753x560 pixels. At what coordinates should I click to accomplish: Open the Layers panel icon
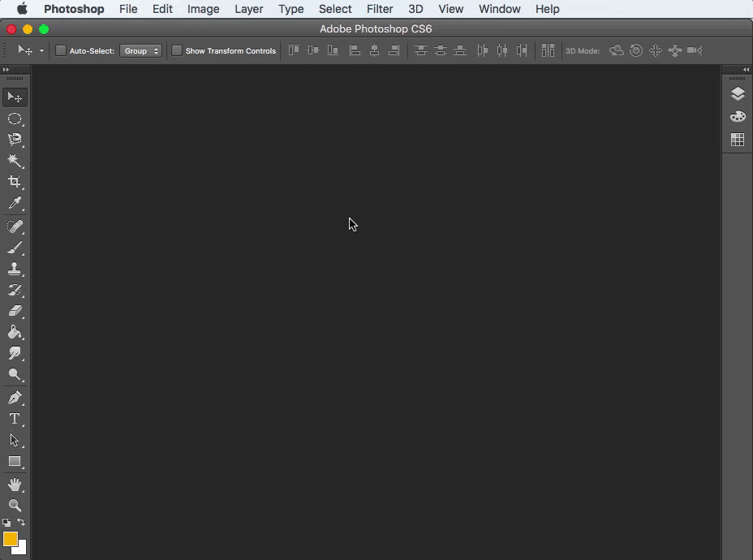tap(738, 93)
